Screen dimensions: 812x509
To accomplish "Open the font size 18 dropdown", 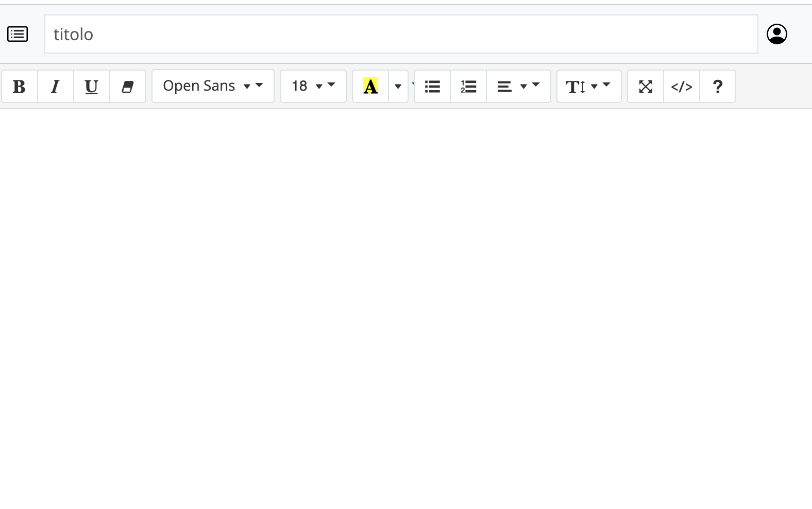I will [313, 87].
